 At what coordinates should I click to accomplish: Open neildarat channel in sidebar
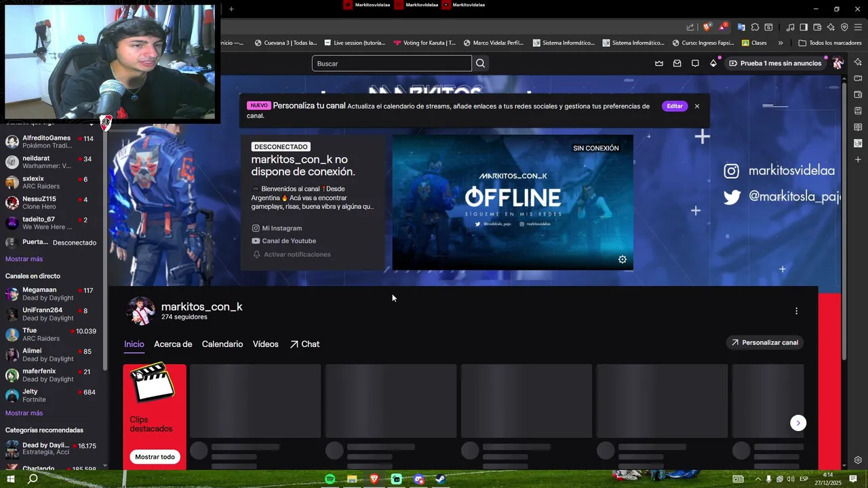point(51,162)
